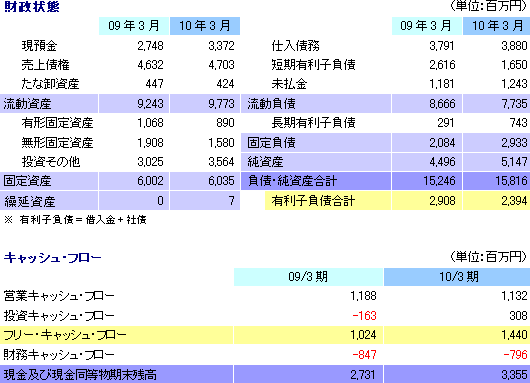Click the yellow フリー・キャッシュ・フロー row label
Viewport: 530px width, 383px height.
[65, 335]
